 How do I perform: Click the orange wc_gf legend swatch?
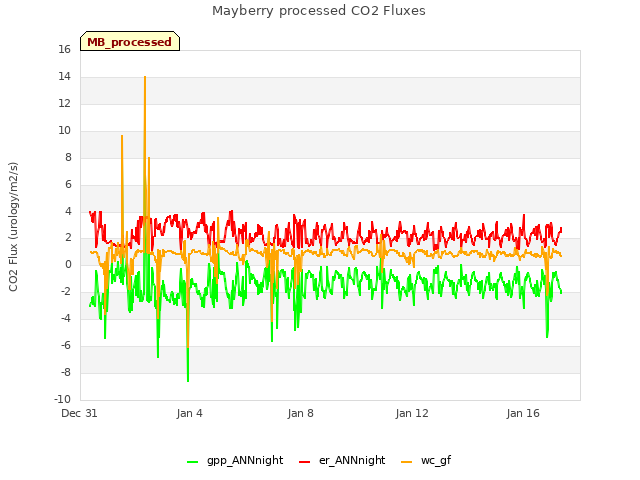coord(407,462)
